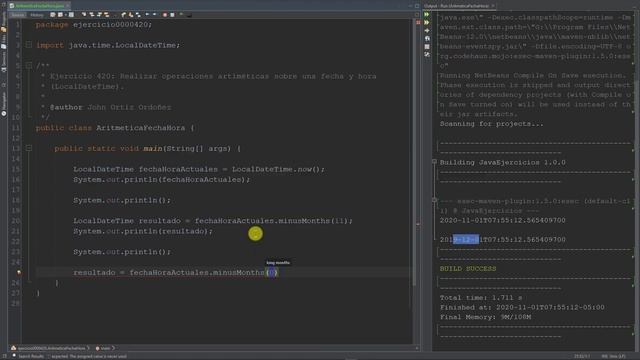Click maximize window icon at editor top-right

point(417,6)
